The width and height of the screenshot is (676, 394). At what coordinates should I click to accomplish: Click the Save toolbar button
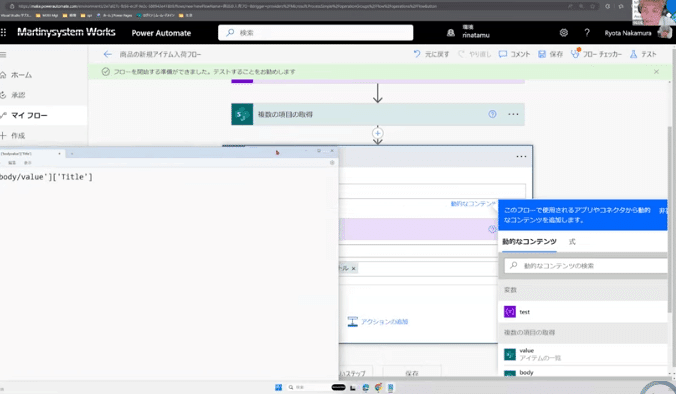tap(550, 54)
